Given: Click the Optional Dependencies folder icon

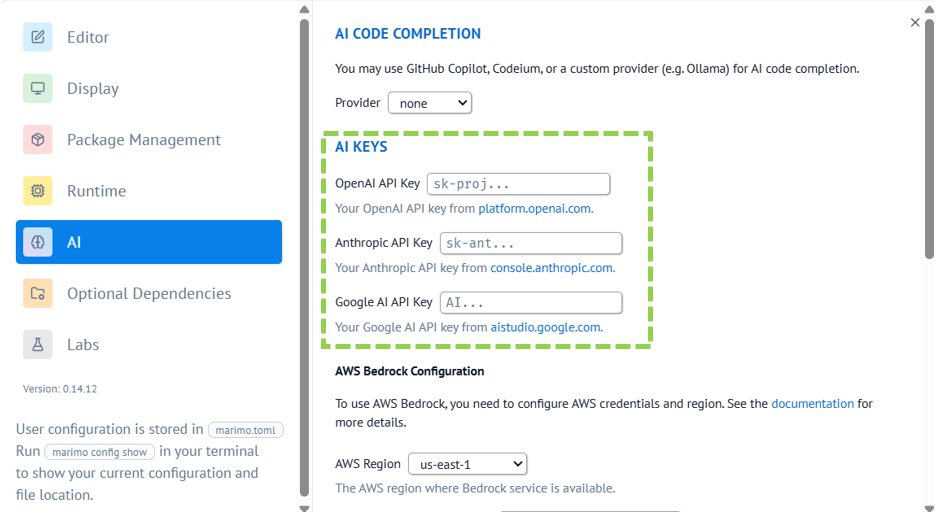Looking at the screenshot, I should pyautogui.click(x=38, y=293).
